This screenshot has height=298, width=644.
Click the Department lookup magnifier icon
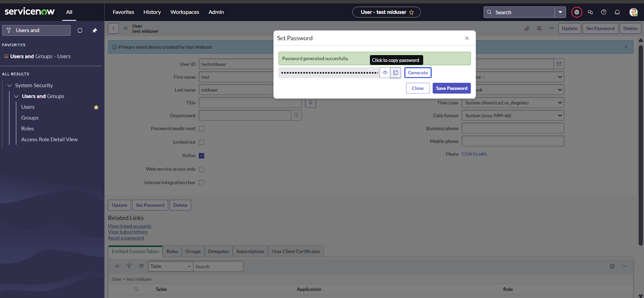point(296,116)
